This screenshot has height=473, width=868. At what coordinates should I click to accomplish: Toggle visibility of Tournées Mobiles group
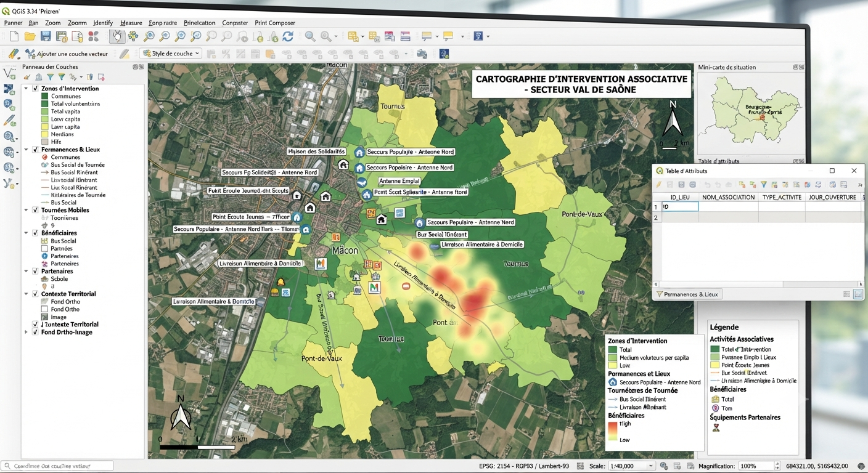pos(35,210)
